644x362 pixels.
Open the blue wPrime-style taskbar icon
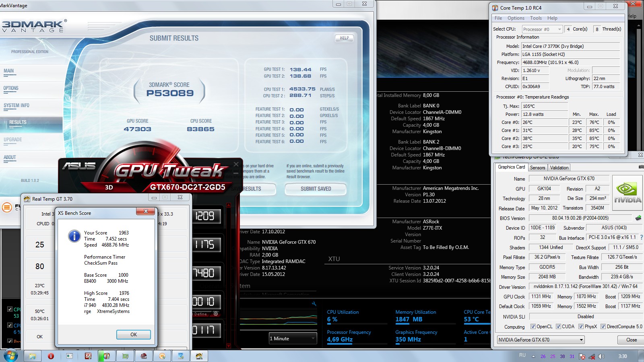pyautogui.click(x=181, y=356)
